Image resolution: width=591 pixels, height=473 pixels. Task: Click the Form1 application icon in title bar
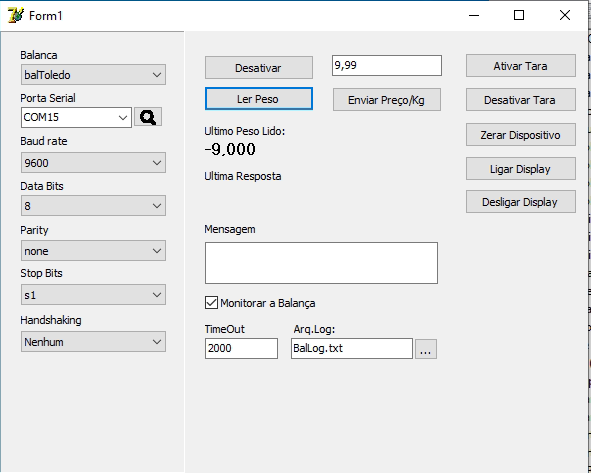pyautogui.click(x=16, y=15)
